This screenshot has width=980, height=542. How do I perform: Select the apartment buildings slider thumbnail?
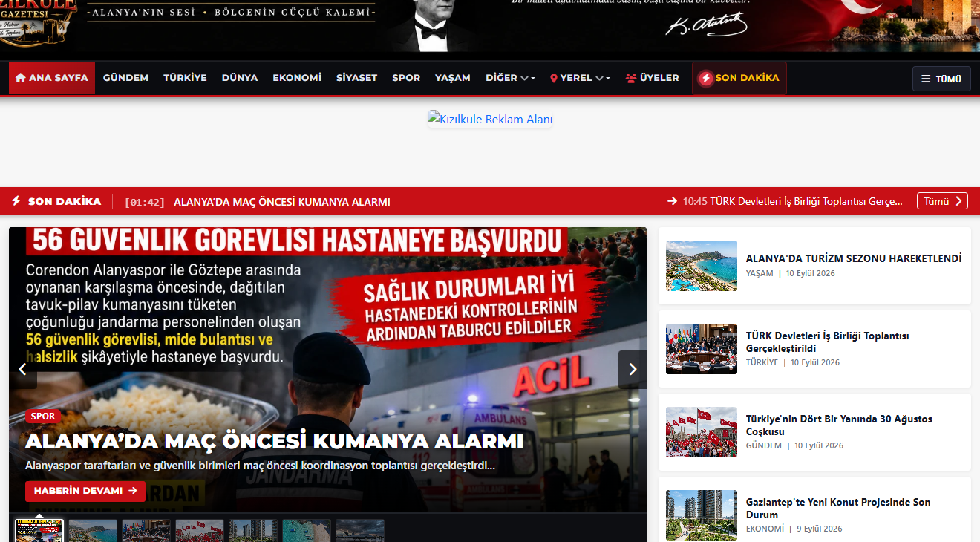pyautogui.click(x=253, y=530)
